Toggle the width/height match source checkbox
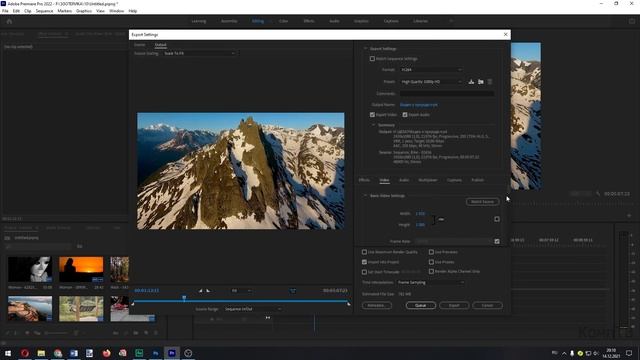640x360 pixels. pos(497,219)
